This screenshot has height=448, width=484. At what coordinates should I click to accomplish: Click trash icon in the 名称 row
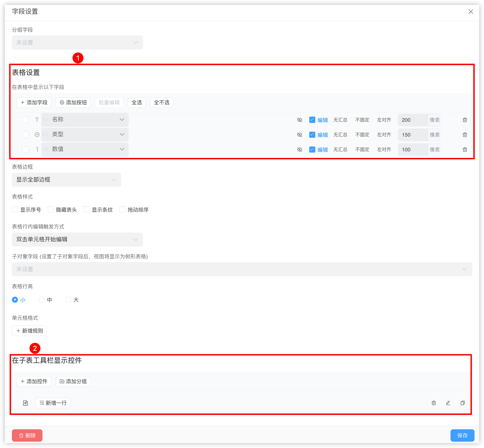click(465, 120)
